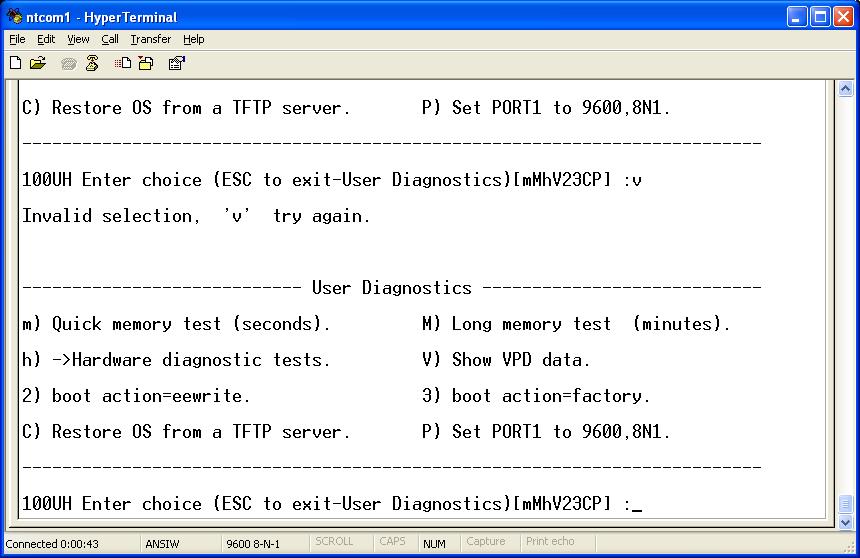
Task: Click the grayed-out Call phone icon
Action: click(69, 63)
